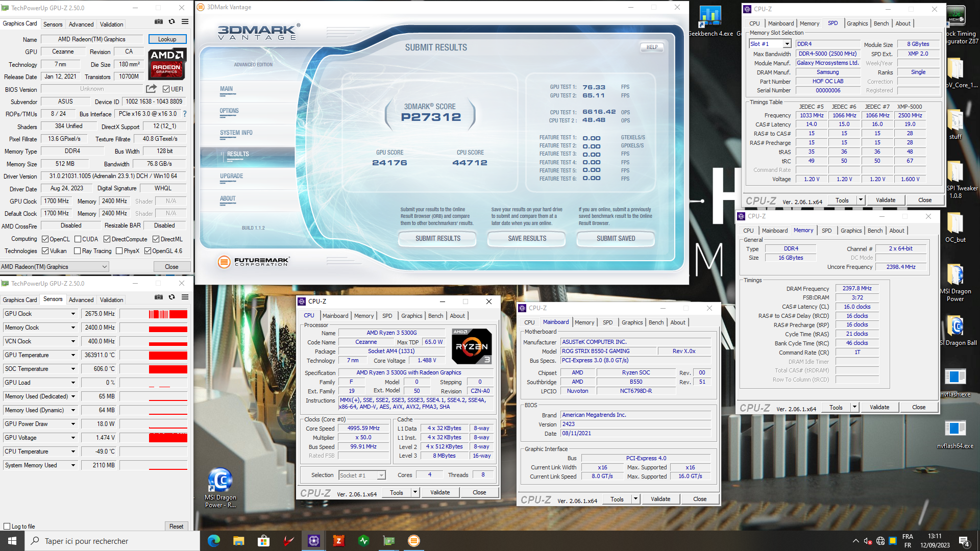Click the camera icon in GPU-Z Sensors window
This screenshot has height=551, width=980.
point(159,297)
